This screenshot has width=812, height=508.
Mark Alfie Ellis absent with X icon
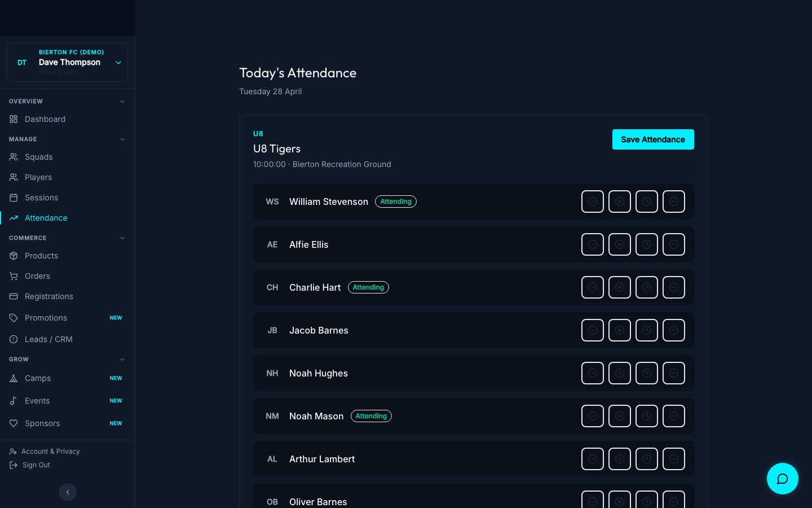coord(620,244)
